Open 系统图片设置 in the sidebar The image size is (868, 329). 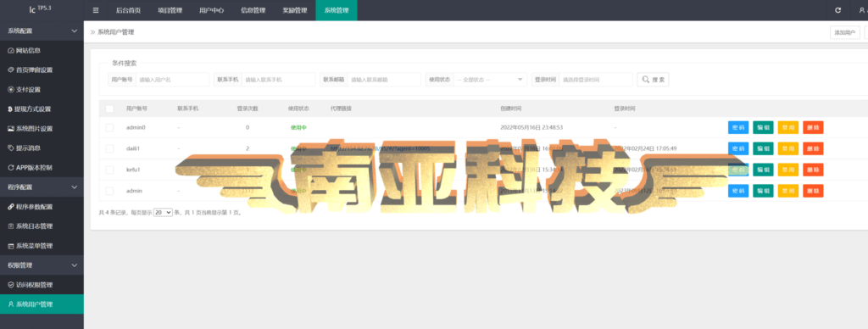(42, 129)
